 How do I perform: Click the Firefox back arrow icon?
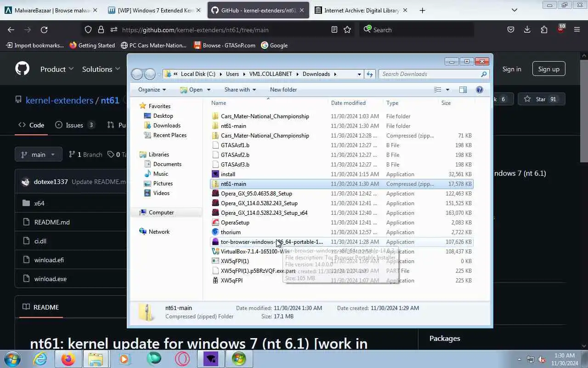pos(11,29)
